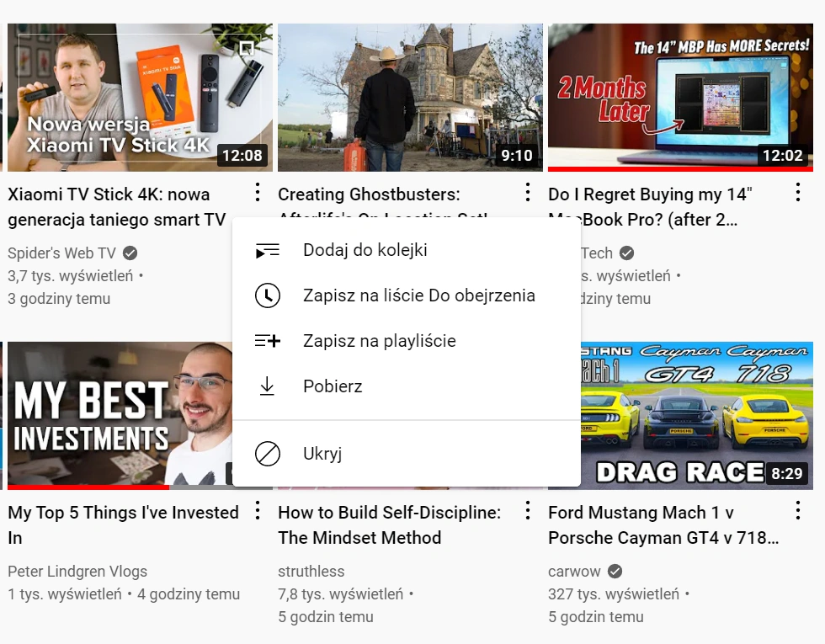The width and height of the screenshot is (825, 644).
Task: Open three-dot menu for MacBook Pro video
Action: (798, 193)
